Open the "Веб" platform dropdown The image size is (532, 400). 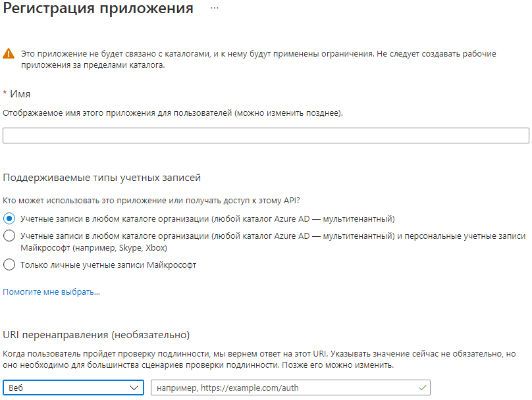[x=72, y=387]
